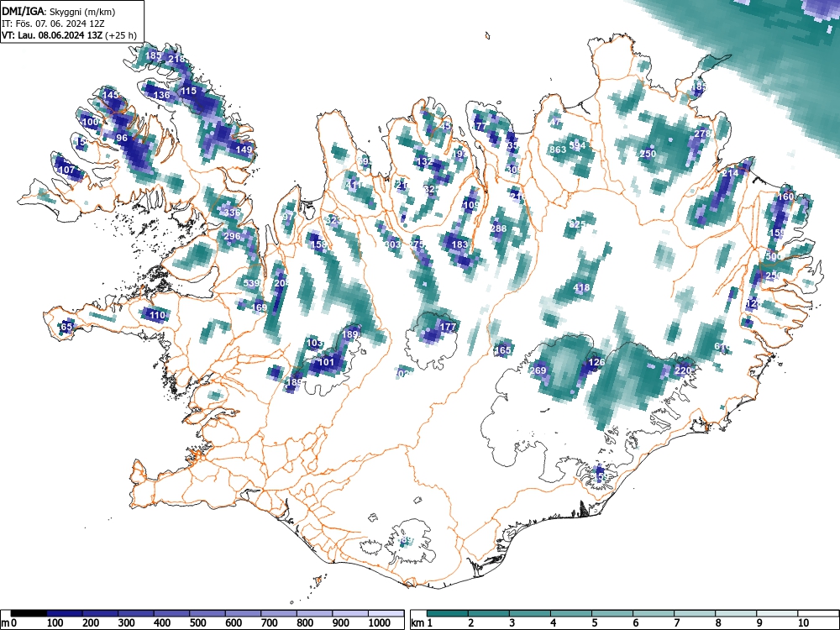Click the visibility value '863' on the map

(558, 150)
